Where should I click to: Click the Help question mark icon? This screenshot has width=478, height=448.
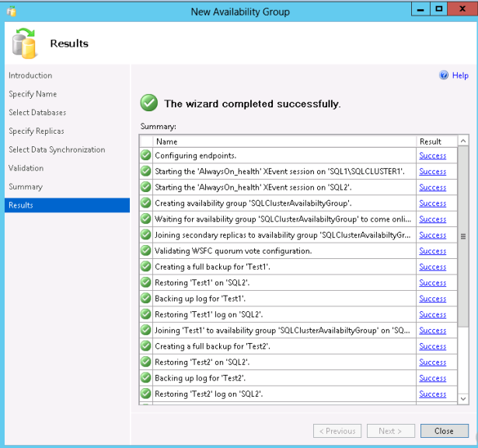[x=444, y=75]
